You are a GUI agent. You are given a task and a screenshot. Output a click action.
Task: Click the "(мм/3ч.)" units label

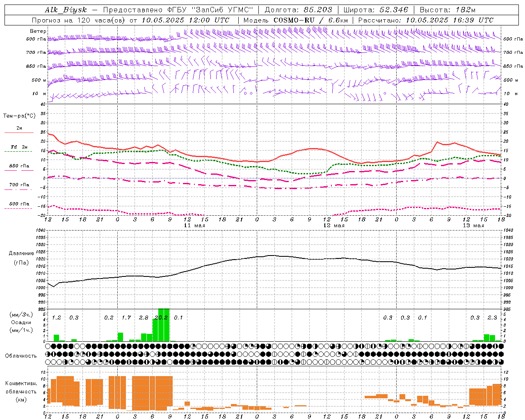(x=21, y=315)
